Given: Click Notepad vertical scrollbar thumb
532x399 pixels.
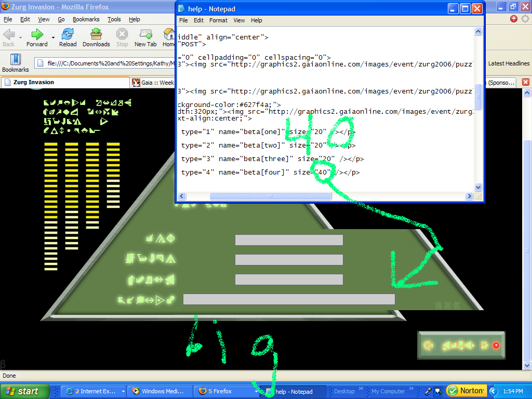Looking at the screenshot, I should pyautogui.click(x=478, y=97).
